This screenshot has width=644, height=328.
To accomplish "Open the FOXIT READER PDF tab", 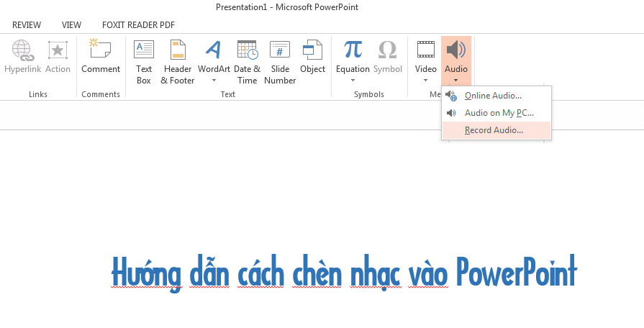I will click(x=138, y=25).
